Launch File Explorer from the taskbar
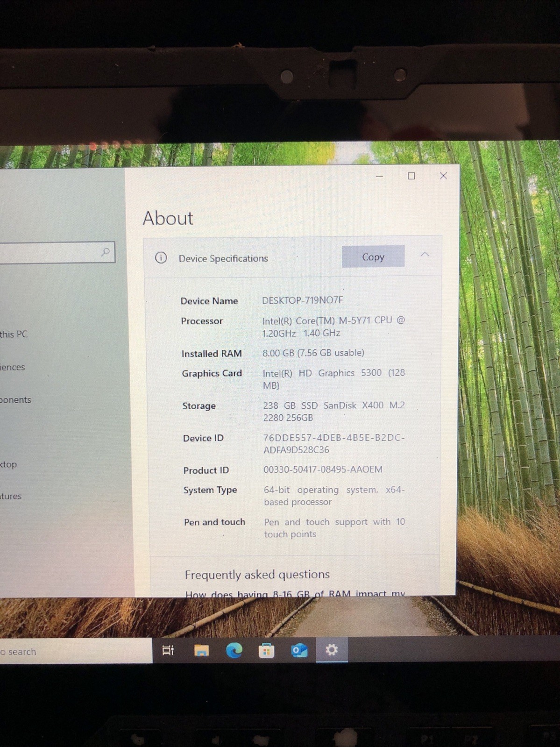560x747 pixels. tap(201, 650)
